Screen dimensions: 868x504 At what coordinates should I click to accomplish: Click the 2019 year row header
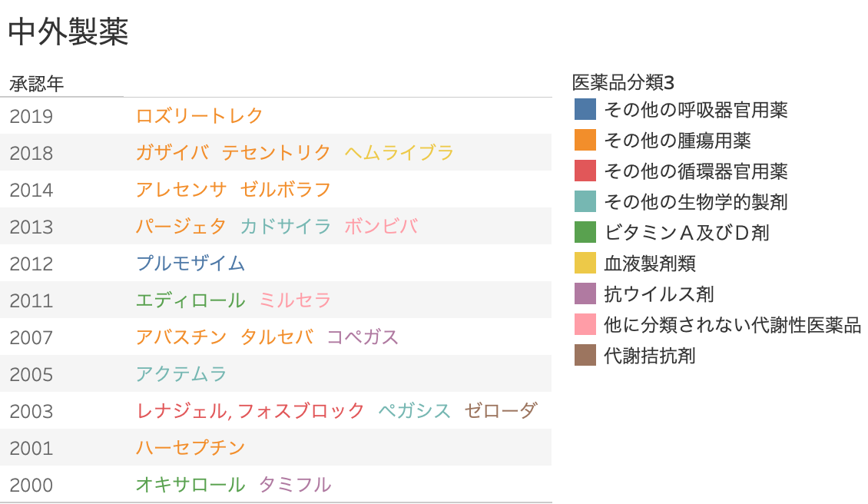(31, 116)
